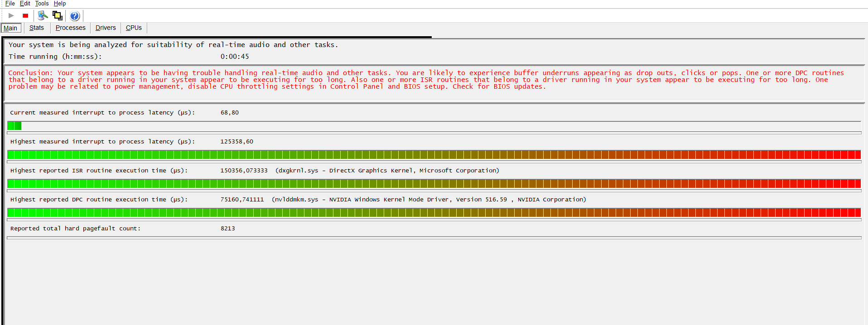Click the highest DPC routine execution bar
Image resolution: width=868 pixels, height=325 pixels.
[434, 213]
